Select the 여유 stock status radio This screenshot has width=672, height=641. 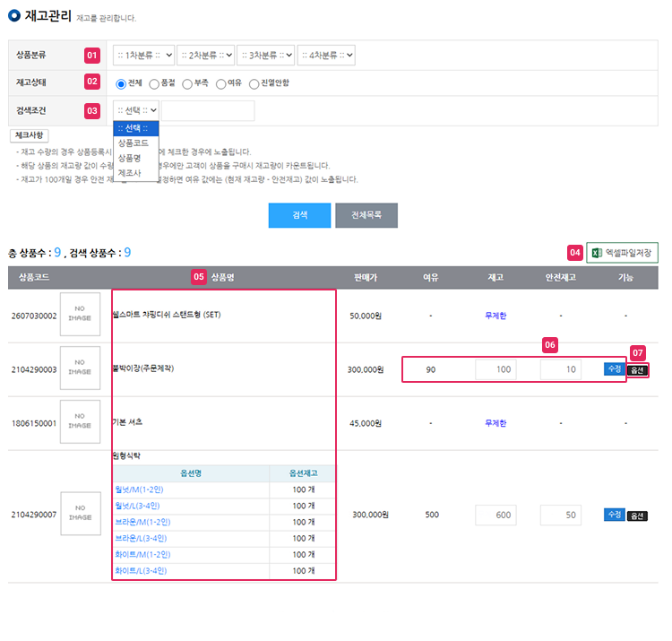(220, 84)
